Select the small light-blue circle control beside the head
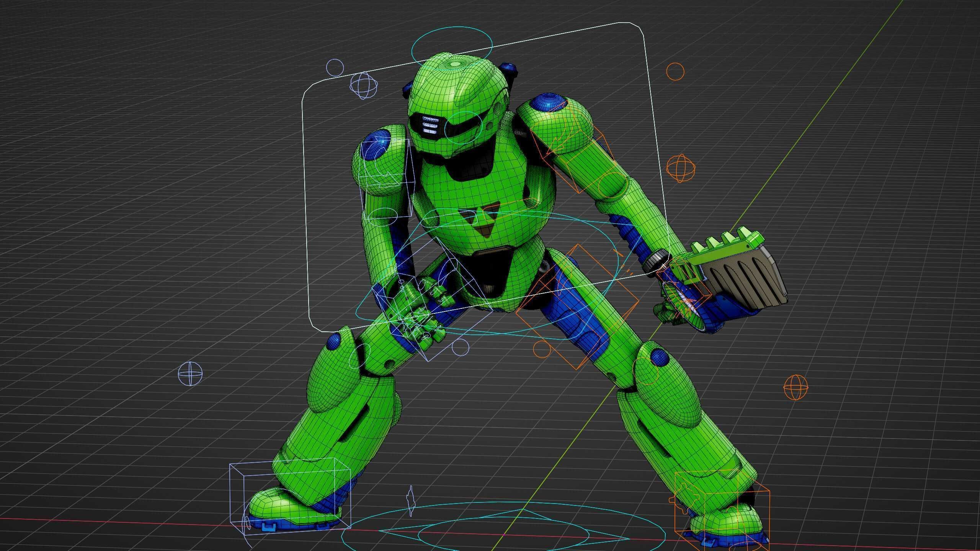The height and width of the screenshot is (551, 980). tap(335, 67)
